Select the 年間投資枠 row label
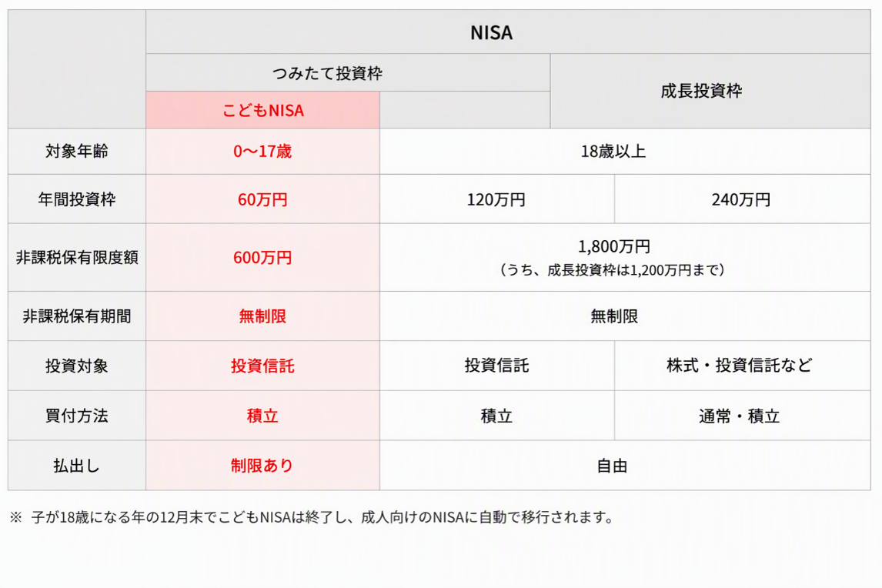The width and height of the screenshot is (882, 588). (77, 199)
